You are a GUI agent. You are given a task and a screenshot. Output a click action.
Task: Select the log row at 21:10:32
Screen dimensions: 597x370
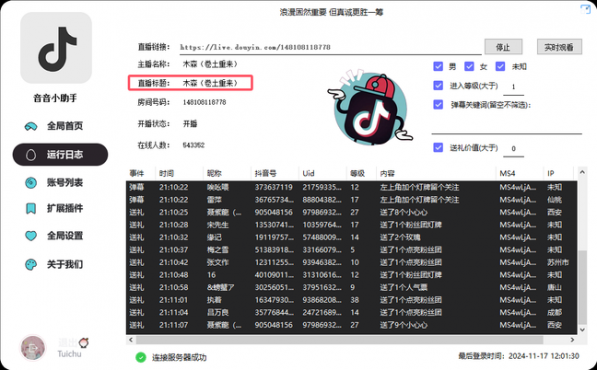tap(351, 238)
